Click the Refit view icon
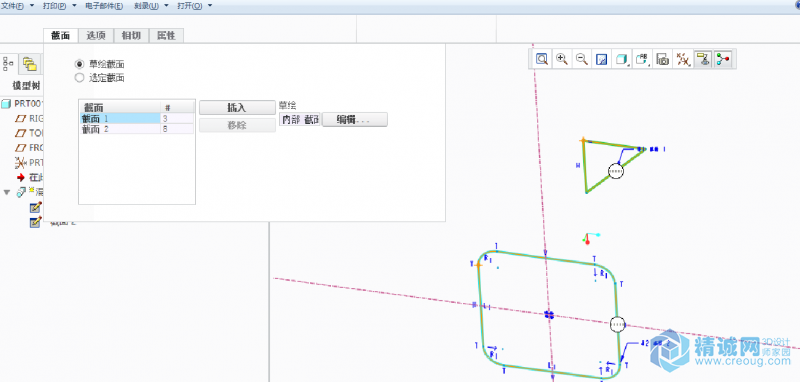This screenshot has height=382, width=800. 542,59
